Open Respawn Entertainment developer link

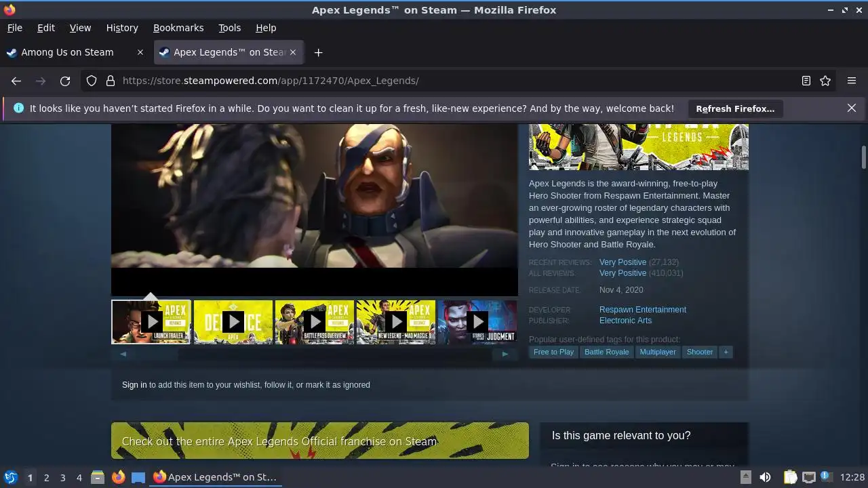(x=643, y=310)
